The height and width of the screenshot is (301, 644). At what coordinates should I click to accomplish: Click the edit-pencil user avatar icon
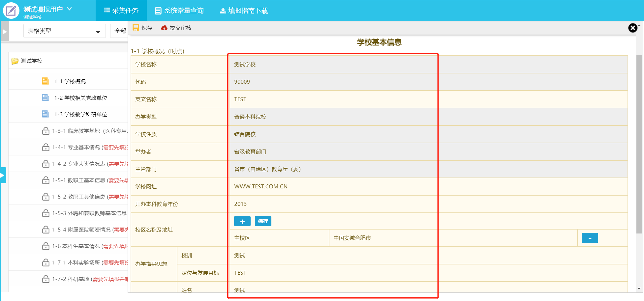pyautogui.click(x=11, y=11)
